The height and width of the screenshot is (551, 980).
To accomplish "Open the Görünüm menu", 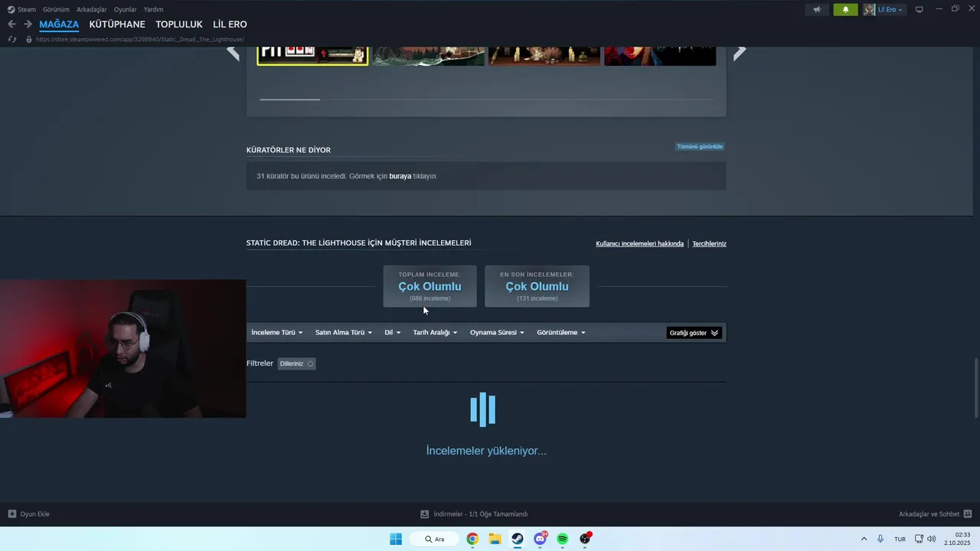I will point(56,9).
